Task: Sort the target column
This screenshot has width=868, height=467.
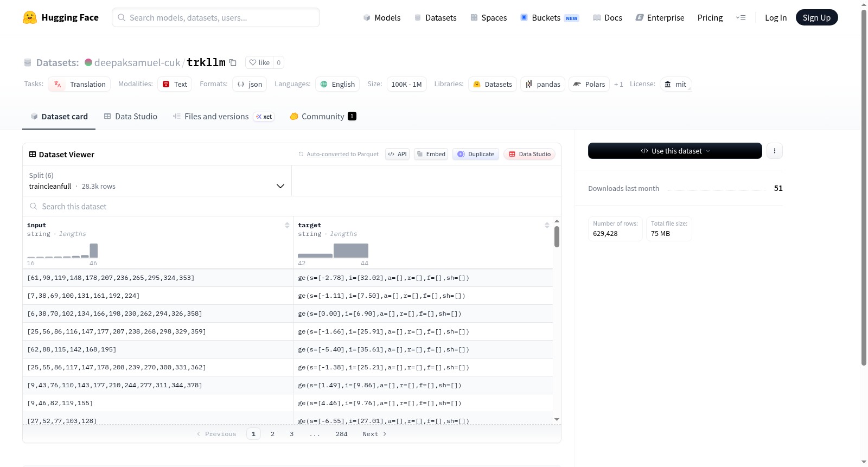Action: (x=547, y=225)
